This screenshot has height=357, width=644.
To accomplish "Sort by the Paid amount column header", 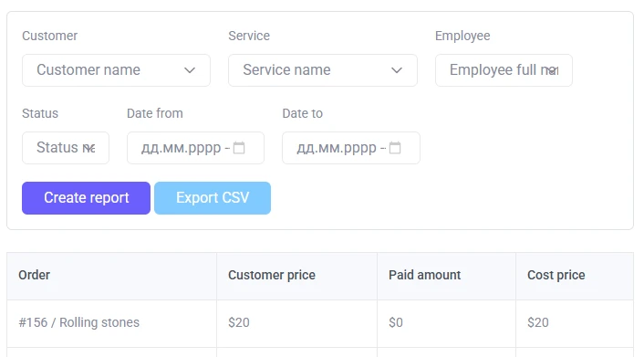I will point(425,275).
